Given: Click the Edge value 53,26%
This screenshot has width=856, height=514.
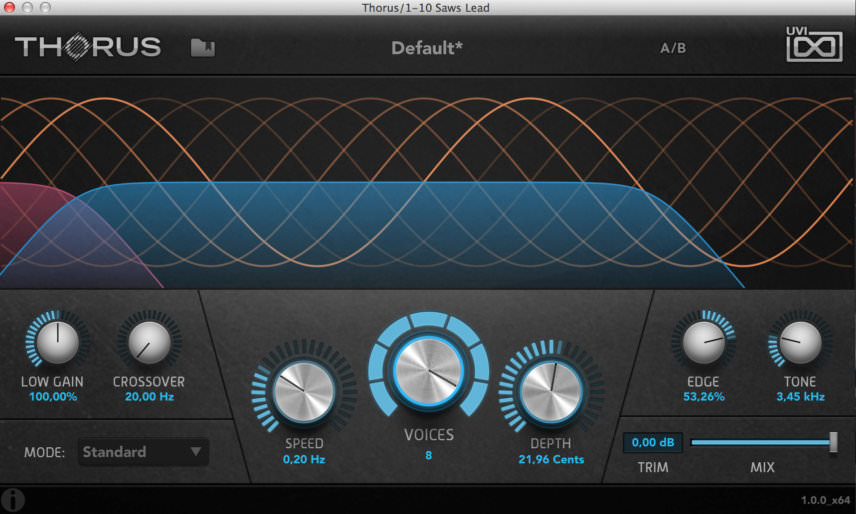Looking at the screenshot, I should click(704, 397).
